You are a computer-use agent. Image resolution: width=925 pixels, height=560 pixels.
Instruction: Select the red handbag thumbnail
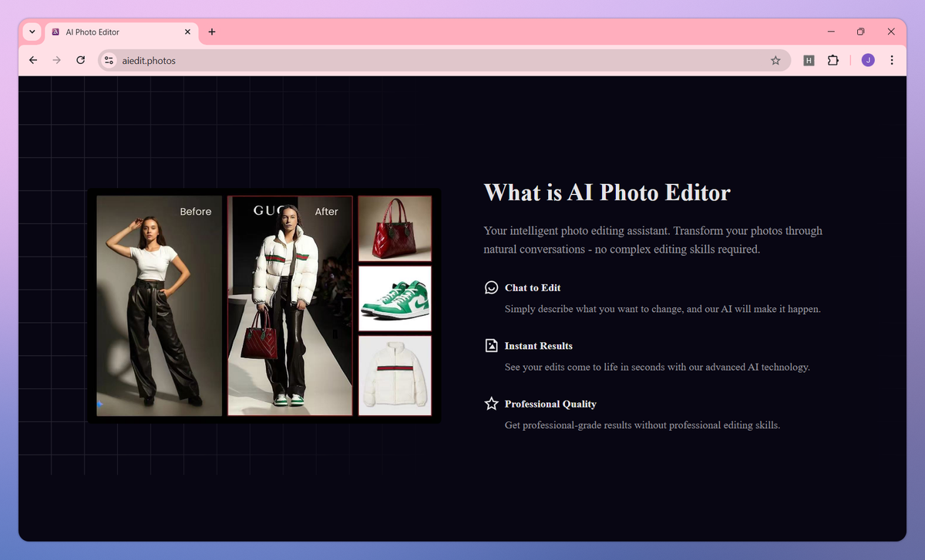coord(395,229)
